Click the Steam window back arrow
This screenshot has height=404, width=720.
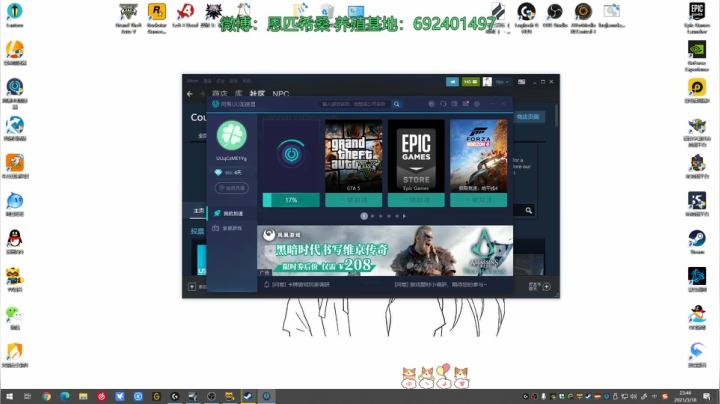[190, 94]
